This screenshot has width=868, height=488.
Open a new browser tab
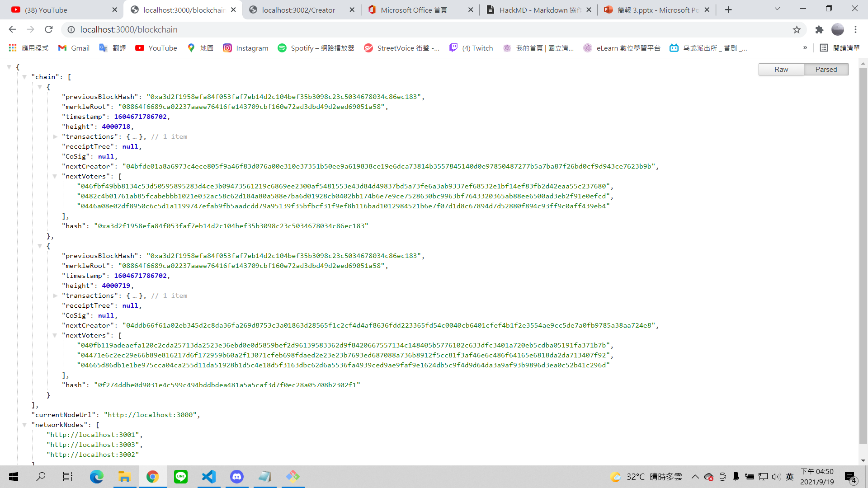(x=728, y=9)
